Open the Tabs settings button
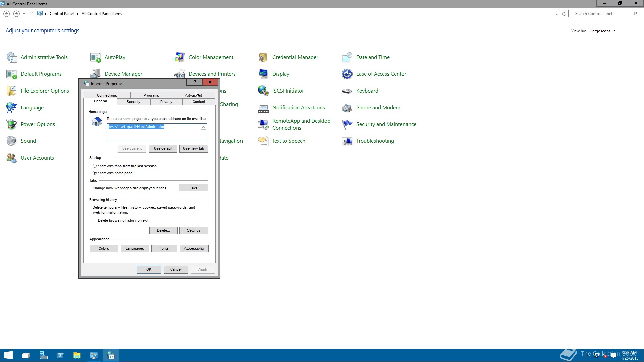Viewport: 644px width, 362px height. [194, 187]
